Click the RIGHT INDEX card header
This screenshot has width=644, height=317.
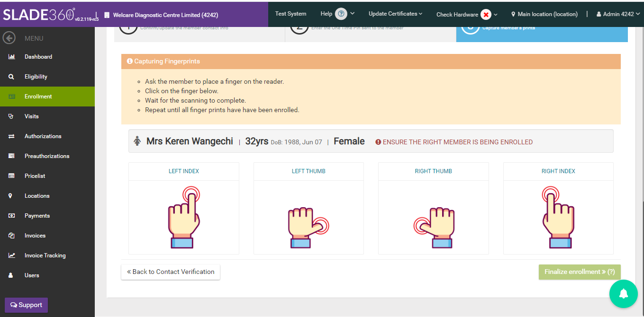click(558, 171)
